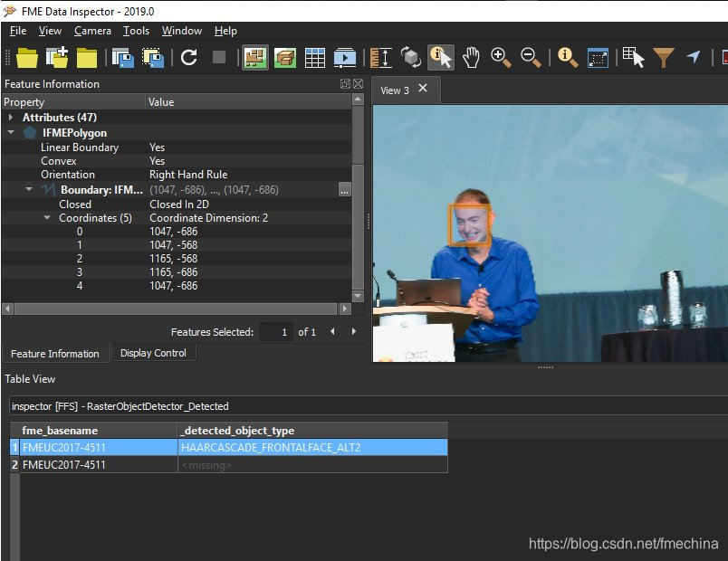728x561 pixels.
Task: Go to previous selected feature arrow
Action: (x=332, y=331)
